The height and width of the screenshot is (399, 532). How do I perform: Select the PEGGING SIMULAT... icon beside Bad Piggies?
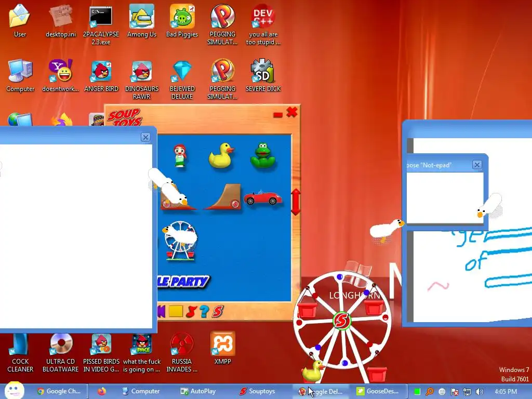point(222,25)
